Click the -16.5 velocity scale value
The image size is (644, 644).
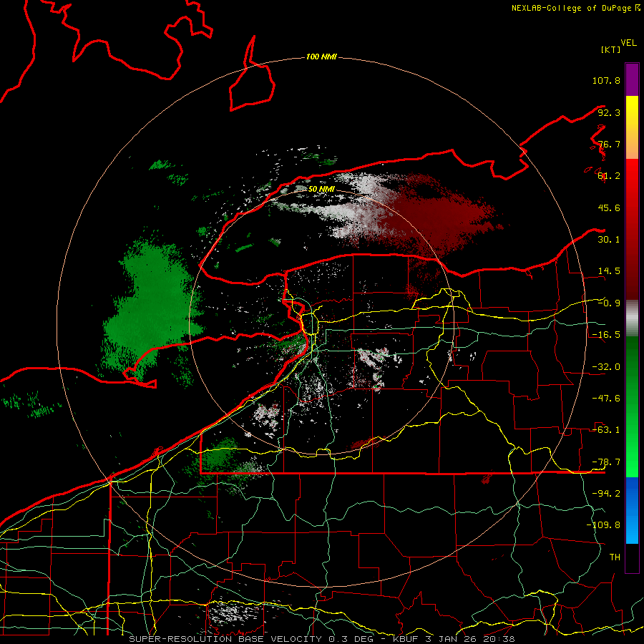click(606, 335)
